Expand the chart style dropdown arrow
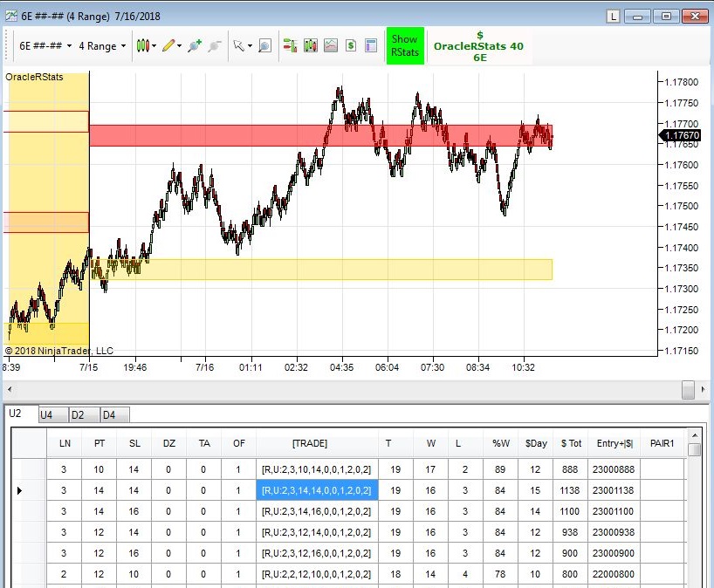Viewport: 714px width, 588px height. [x=154, y=46]
